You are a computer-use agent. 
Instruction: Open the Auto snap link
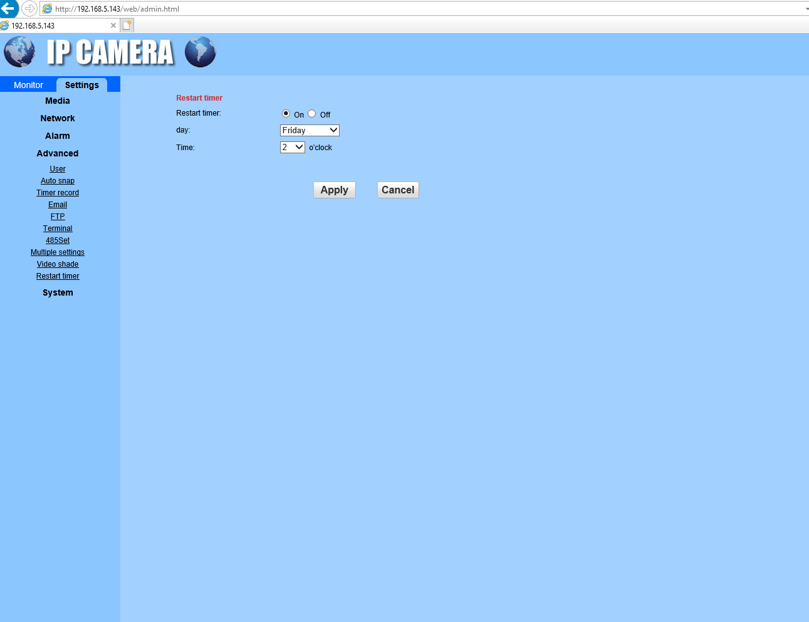tap(57, 181)
